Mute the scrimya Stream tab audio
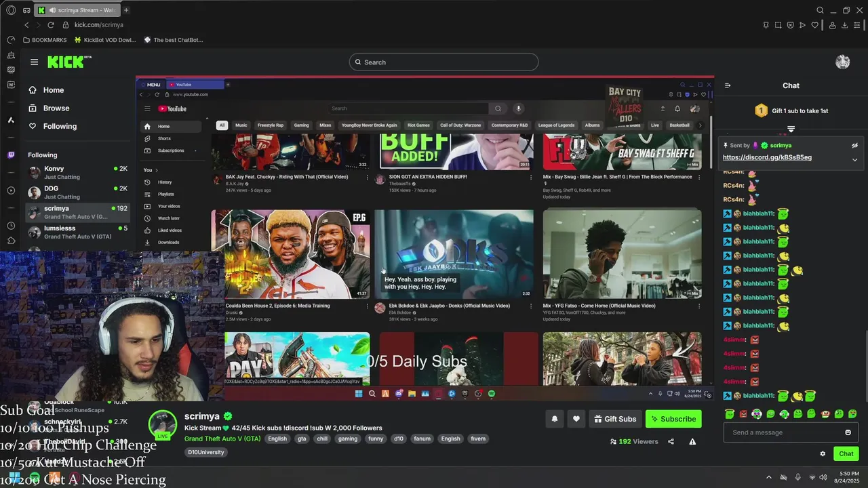Viewport: 868px width, 488px height. (x=54, y=10)
